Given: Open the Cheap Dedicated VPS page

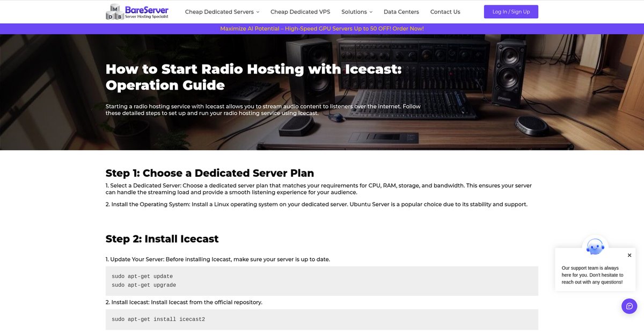Looking at the screenshot, I should point(301,12).
